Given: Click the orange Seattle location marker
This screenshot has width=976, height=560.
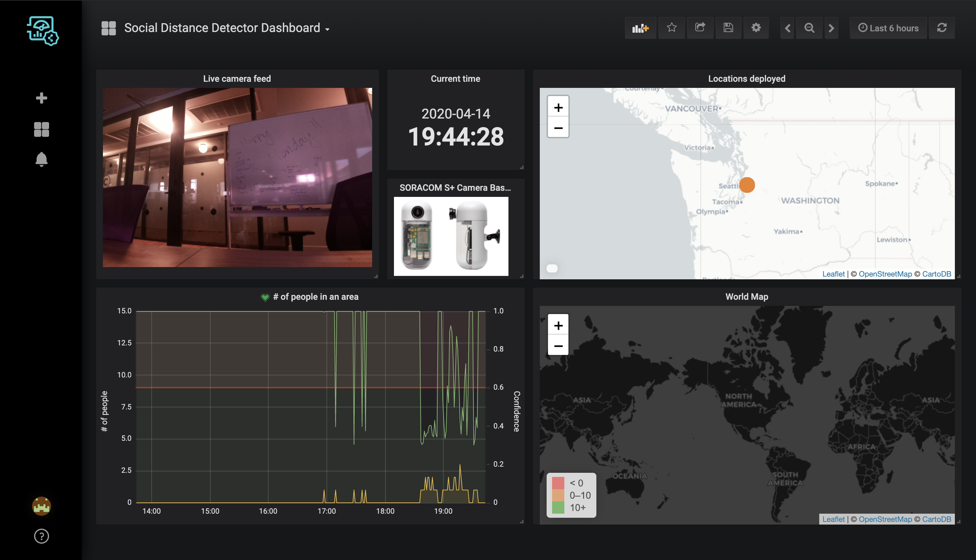Looking at the screenshot, I should coord(747,185).
